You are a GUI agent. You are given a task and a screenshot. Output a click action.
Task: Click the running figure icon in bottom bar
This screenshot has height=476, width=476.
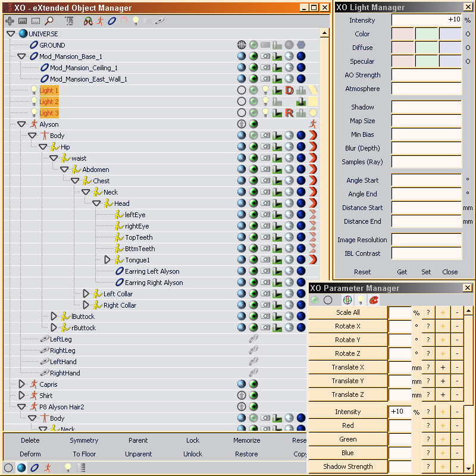(48, 468)
